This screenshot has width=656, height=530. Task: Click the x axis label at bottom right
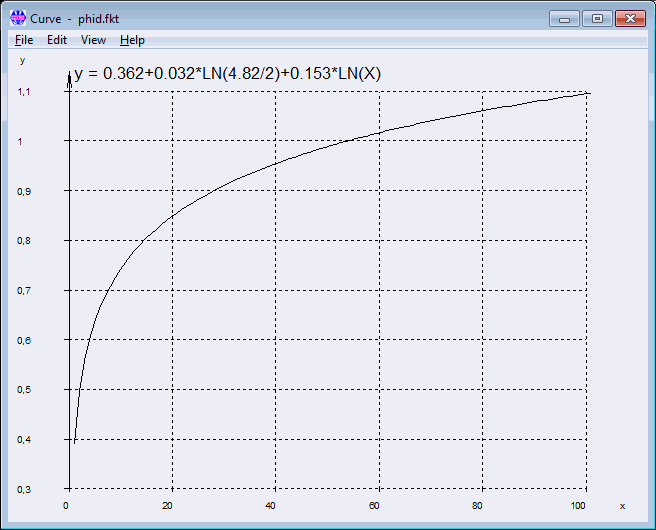(x=622, y=506)
